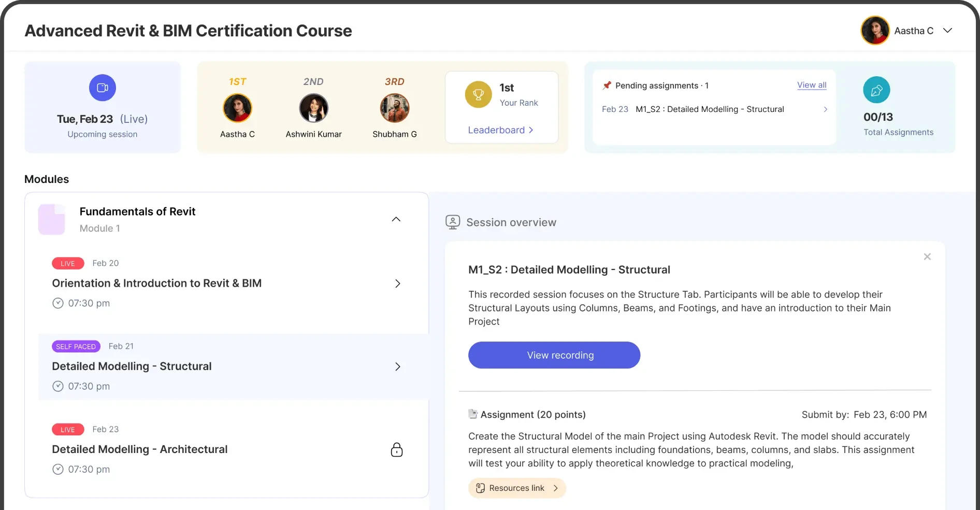
Task: Close the session overview card with X
Action: (x=927, y=257)
